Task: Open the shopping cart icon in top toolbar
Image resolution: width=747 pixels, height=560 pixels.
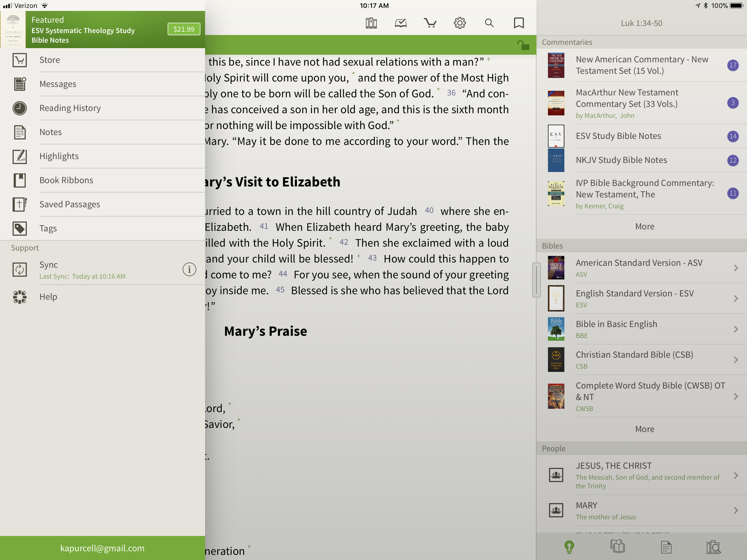Action: click(x=430, y=23)
